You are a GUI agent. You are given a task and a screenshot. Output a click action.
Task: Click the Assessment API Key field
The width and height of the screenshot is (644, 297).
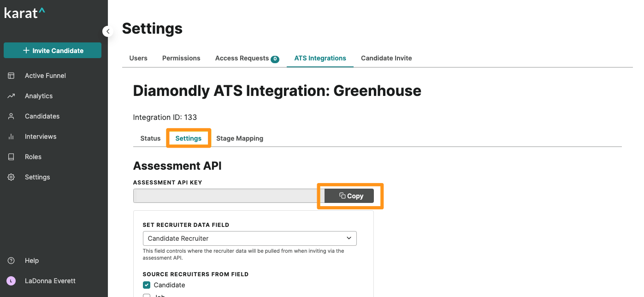(x=229, y=196)
